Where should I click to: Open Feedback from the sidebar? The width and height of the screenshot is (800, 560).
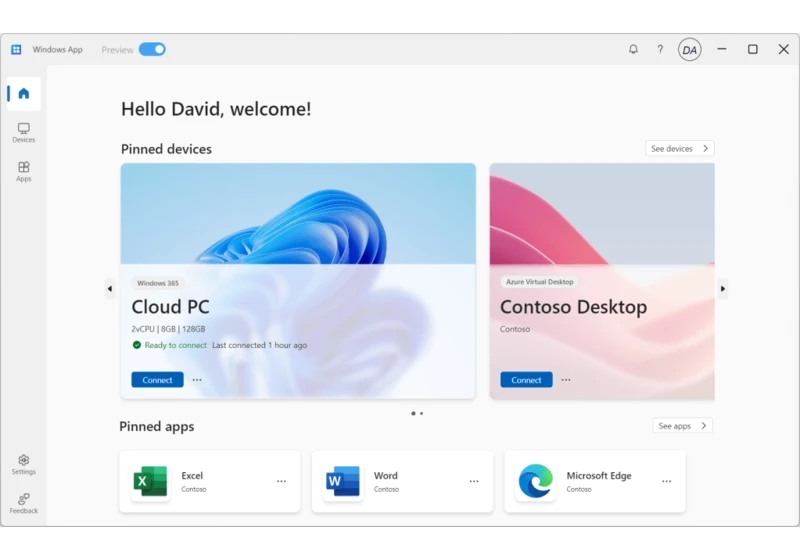point(23,503)
